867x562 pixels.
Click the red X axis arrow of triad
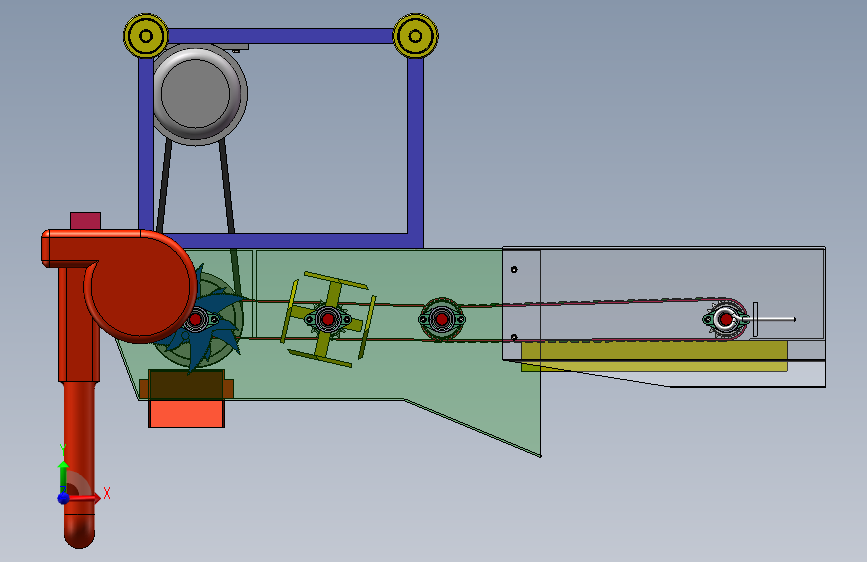[x=83, y=498]
